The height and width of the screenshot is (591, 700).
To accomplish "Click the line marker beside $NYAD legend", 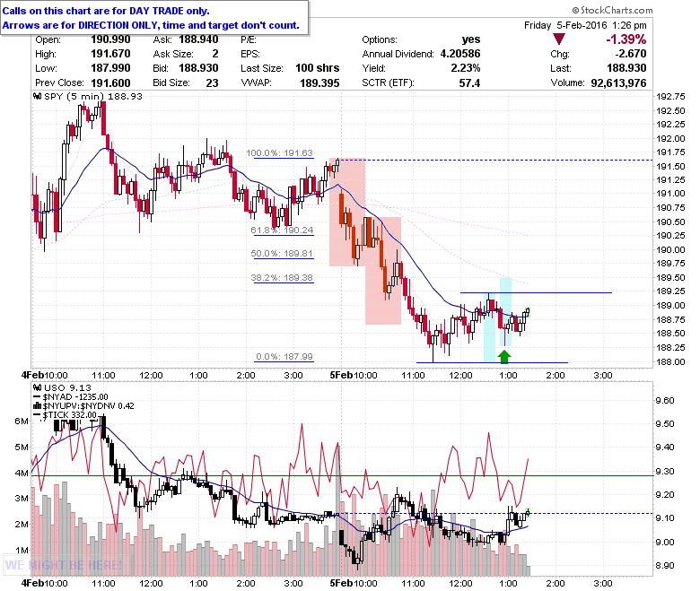I will [38, 397].
